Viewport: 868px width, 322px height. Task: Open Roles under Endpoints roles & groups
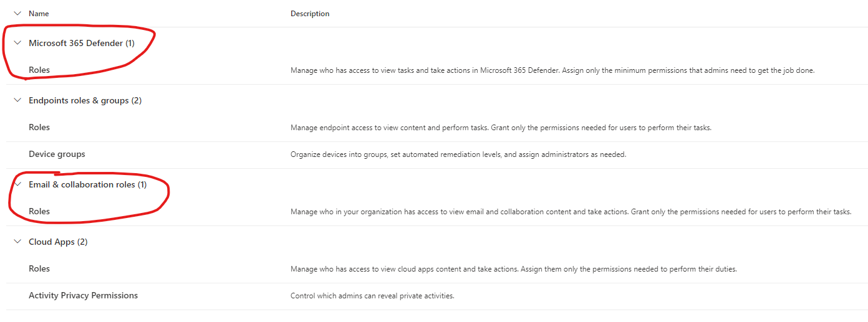point(39,127)
